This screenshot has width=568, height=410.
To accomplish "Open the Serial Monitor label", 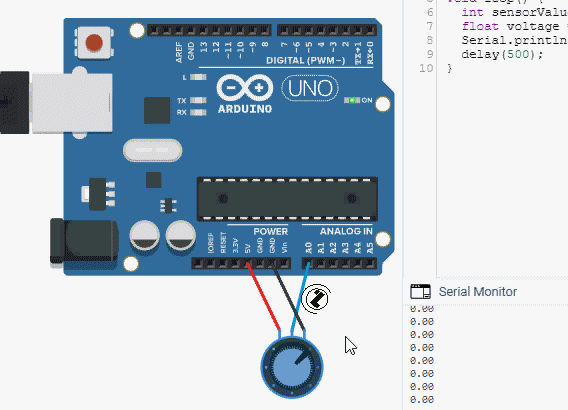I will [477, 292].
